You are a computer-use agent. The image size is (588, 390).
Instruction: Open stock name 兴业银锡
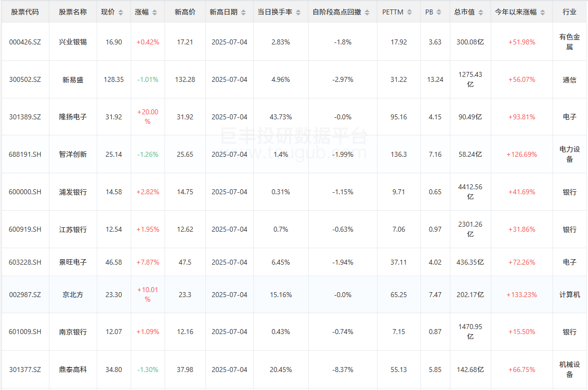point(73,42)
